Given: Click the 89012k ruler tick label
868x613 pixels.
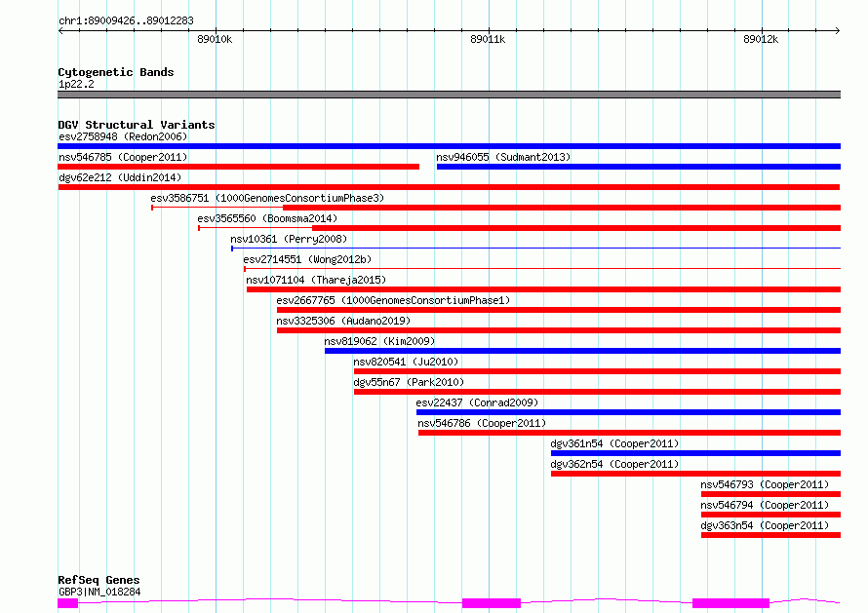Looking at the screenshot, I should click(761, 39).
